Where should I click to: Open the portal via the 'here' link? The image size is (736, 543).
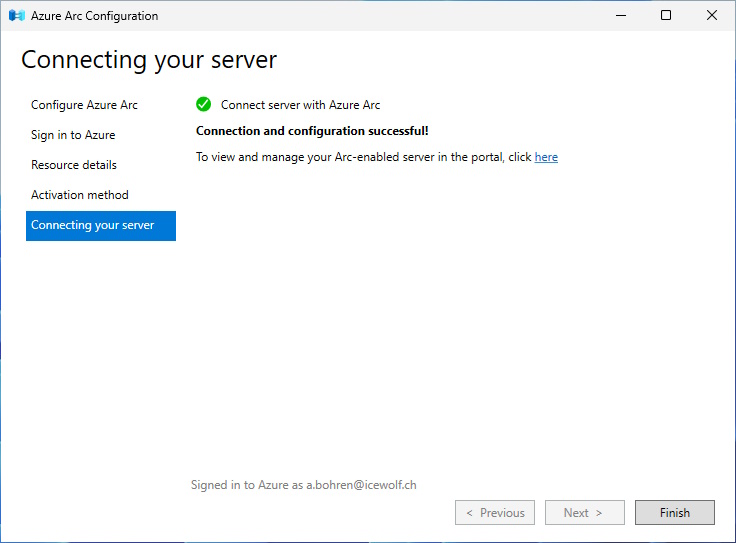tap(546, 157)
